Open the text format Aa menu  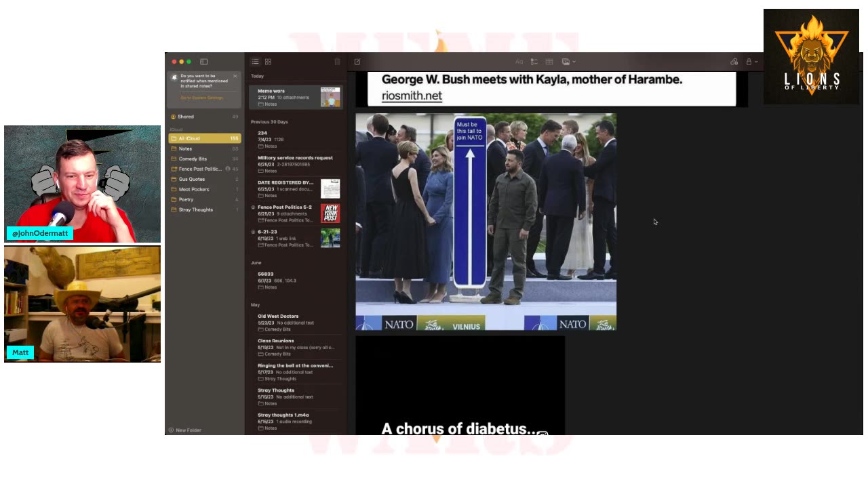pyautogui.click(x=519, y=62)
